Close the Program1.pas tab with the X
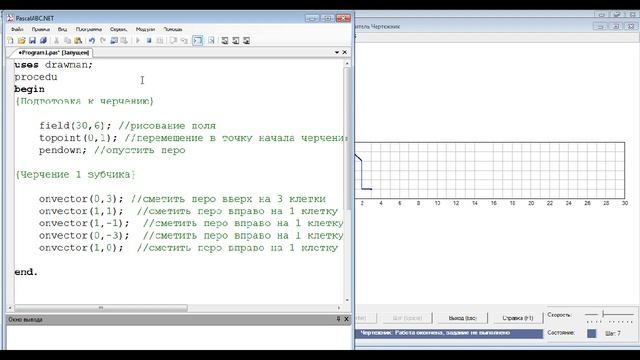The image size is (640, 360). [344, 52]
